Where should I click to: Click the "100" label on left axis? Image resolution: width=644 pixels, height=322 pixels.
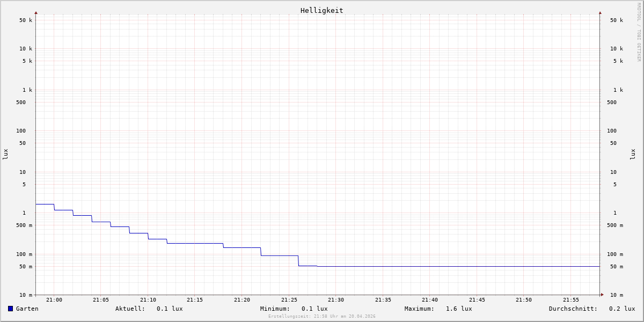click(21, 131)
